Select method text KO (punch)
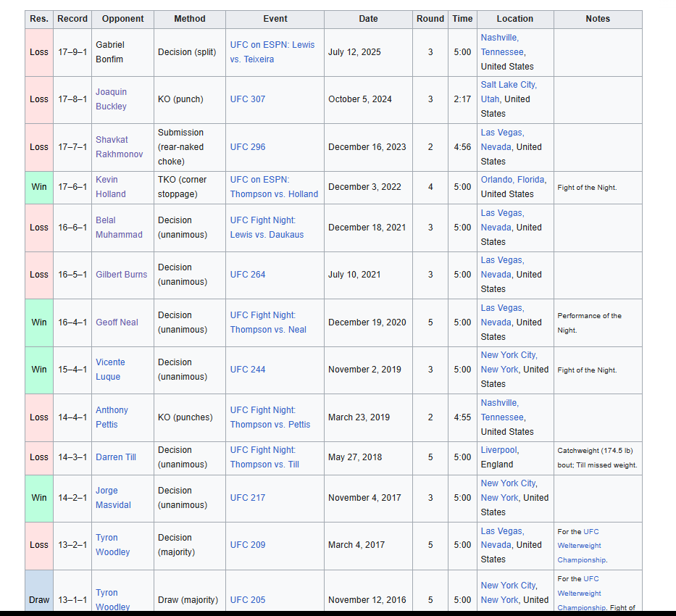The width and height of the screenshot is (676, 616). 180,99
